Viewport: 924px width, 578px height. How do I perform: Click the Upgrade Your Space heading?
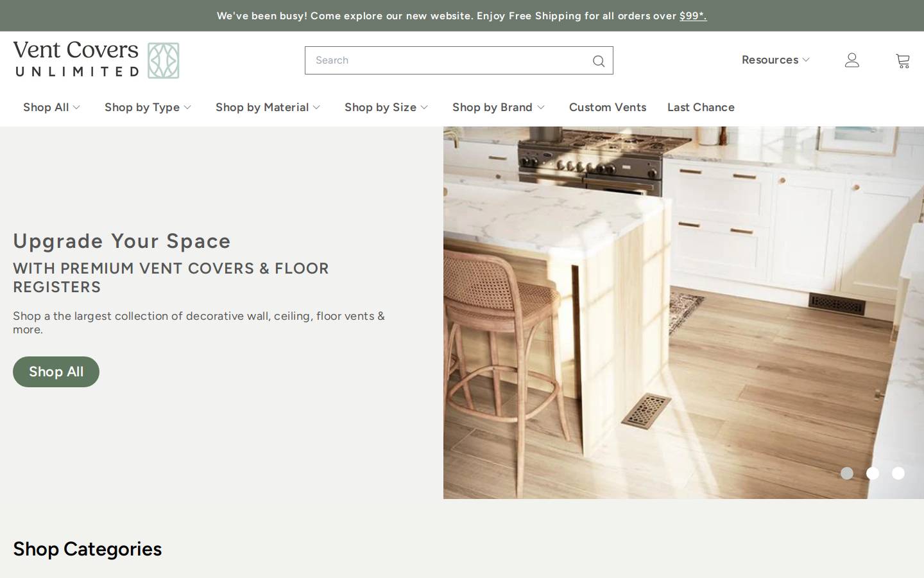coord(122,241)
